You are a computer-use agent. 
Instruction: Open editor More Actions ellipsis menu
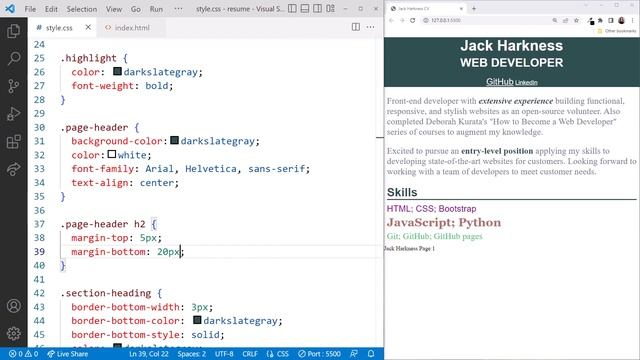(370, 27)
